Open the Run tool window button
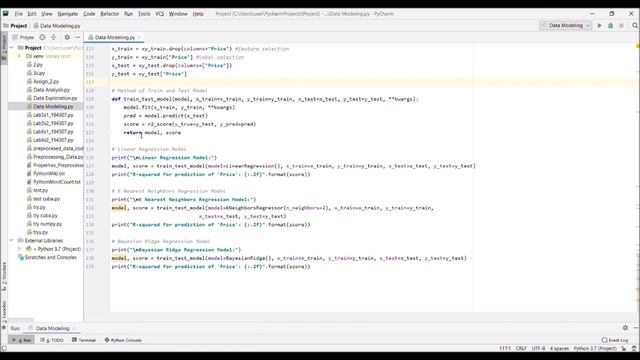The height and width of the screenshot is (360, 640). 22,340
